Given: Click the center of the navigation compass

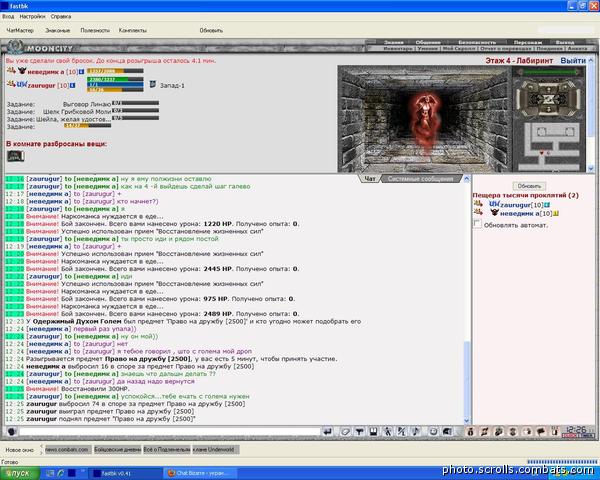Looking at the screenshot, I should click(549, 99).
